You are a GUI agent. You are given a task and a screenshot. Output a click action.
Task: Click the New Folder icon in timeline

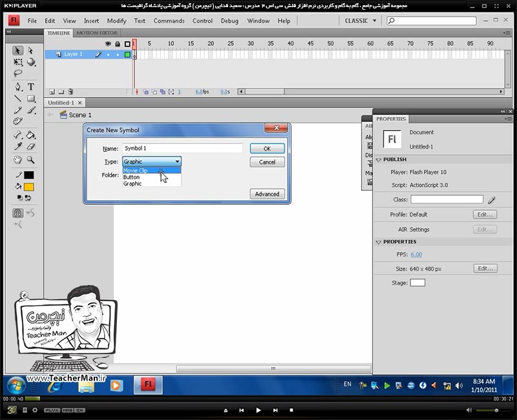(x=61, y=92)
